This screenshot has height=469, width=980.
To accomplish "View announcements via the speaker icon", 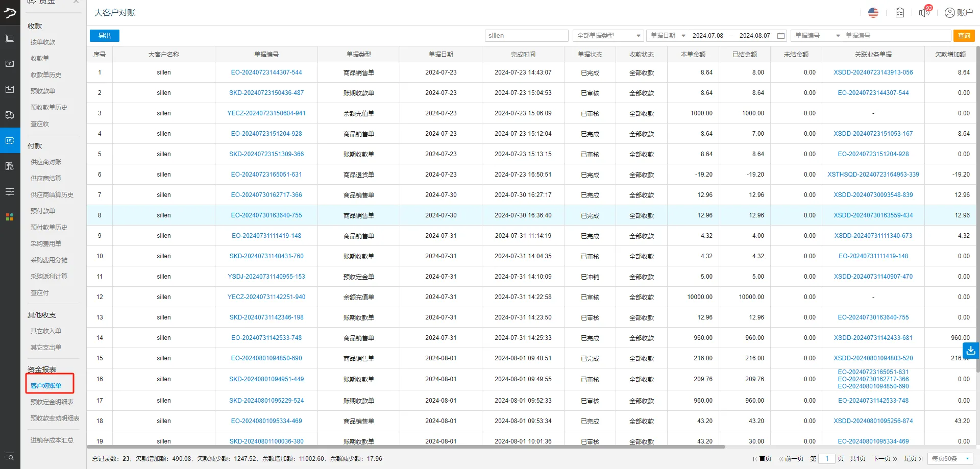I will click(x=924, y=13).
